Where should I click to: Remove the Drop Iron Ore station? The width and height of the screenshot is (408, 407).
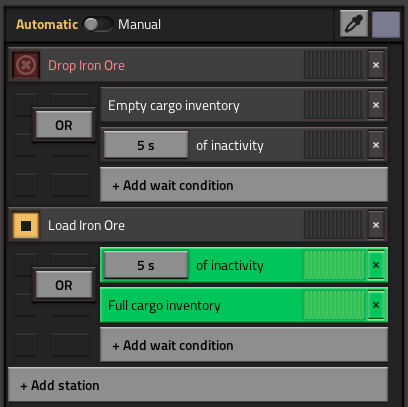click(x=376, y=65)
